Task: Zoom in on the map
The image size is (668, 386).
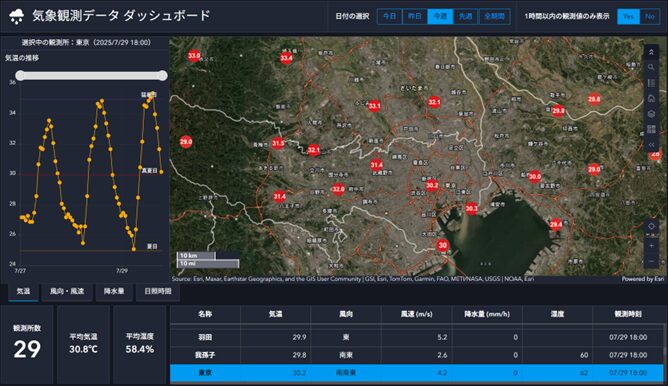Action: (651, 246)
